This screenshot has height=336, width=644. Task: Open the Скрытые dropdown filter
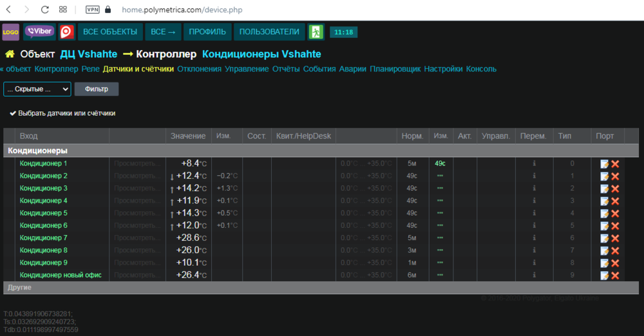point(37,89)
